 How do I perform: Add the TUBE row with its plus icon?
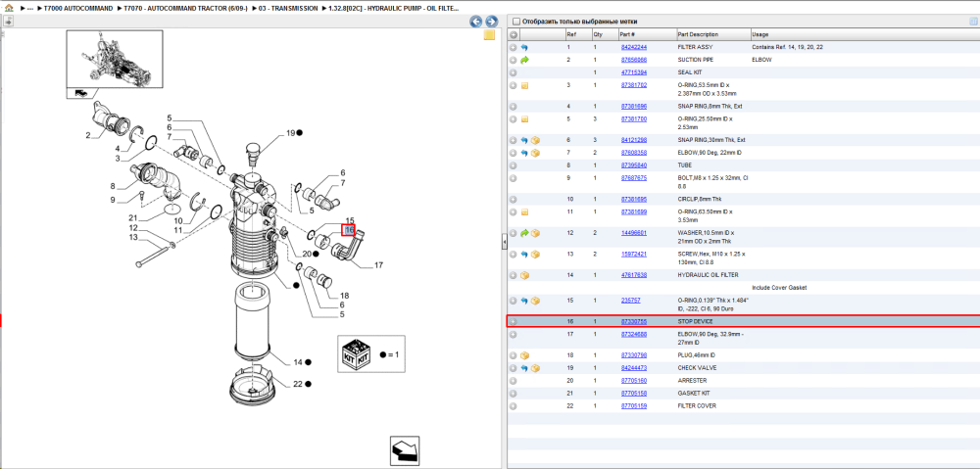pyautogui.click(x=514, y=165)
